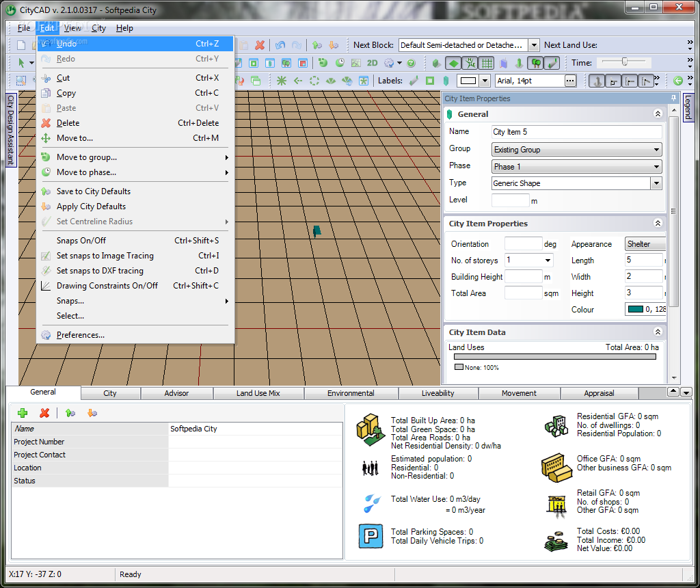Collapse the City Item Properties section

pyautogui.click(x=658, y=223)
